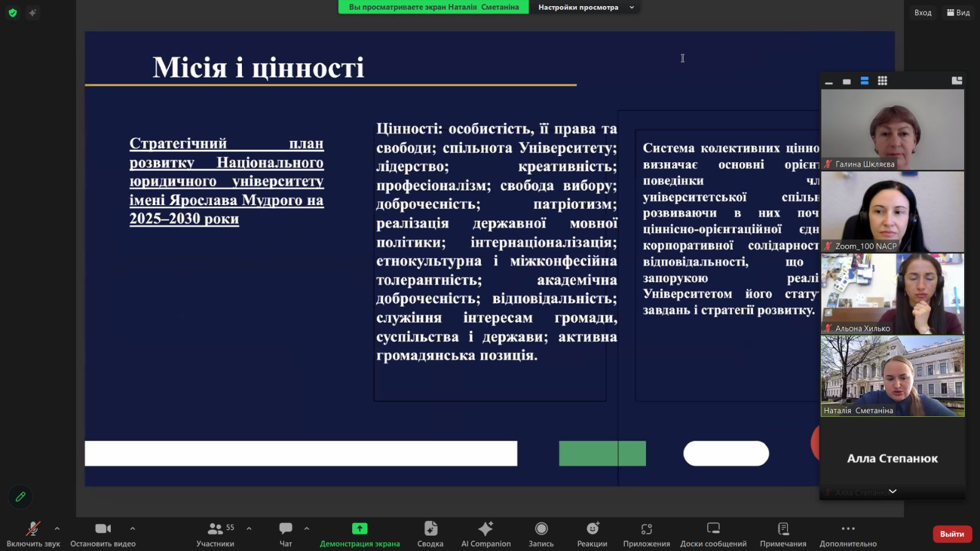
Task: Open the Сводка summary tool
Action: [x=430, y=533]
